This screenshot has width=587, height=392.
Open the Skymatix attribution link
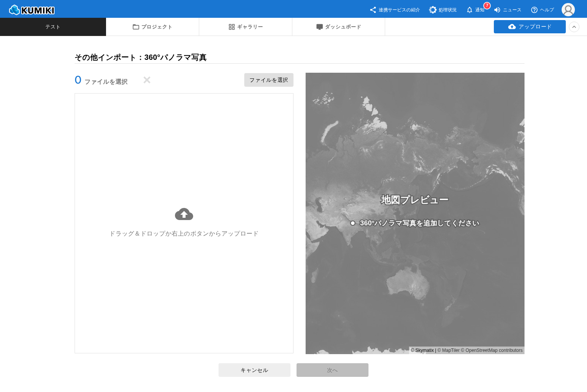[x=424, y=350]
